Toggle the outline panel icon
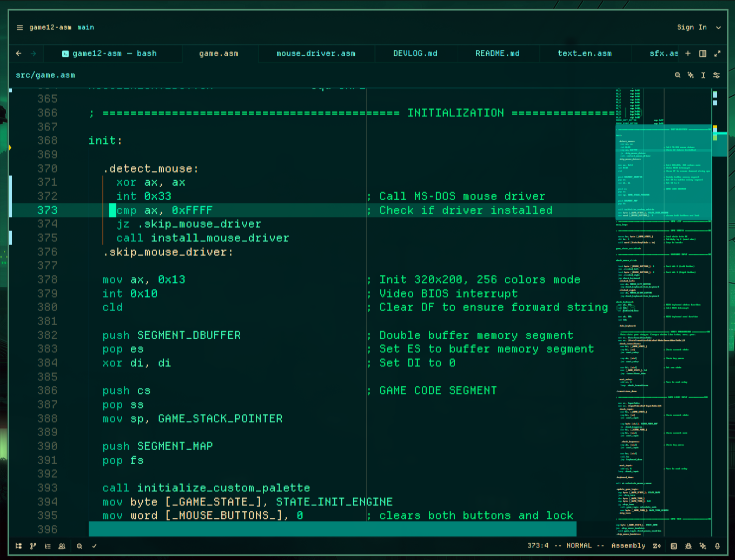 pyautogui.click(x=48, y=546)
